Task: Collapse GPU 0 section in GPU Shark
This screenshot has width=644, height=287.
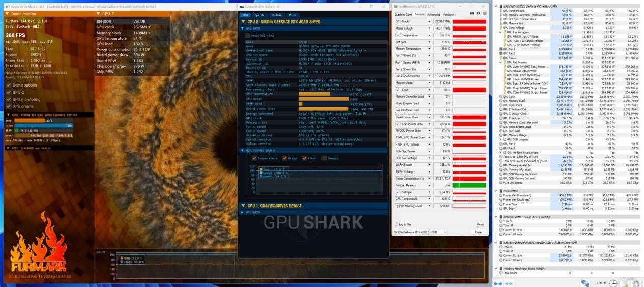Action: pos(244,22)
